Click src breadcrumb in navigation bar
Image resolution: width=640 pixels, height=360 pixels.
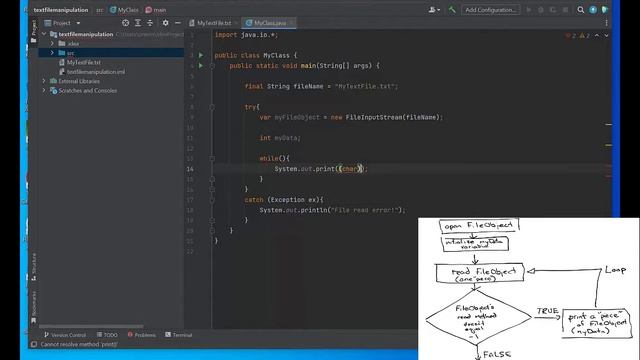pos(100,10)
